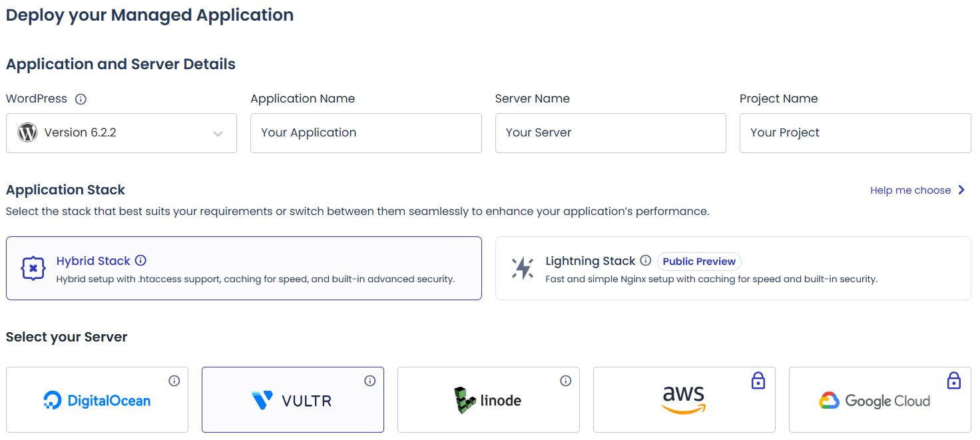The height and width of the screenshot is (440, 980).
Task: Select the Vultr server provider card
Action: click(293, 400)
